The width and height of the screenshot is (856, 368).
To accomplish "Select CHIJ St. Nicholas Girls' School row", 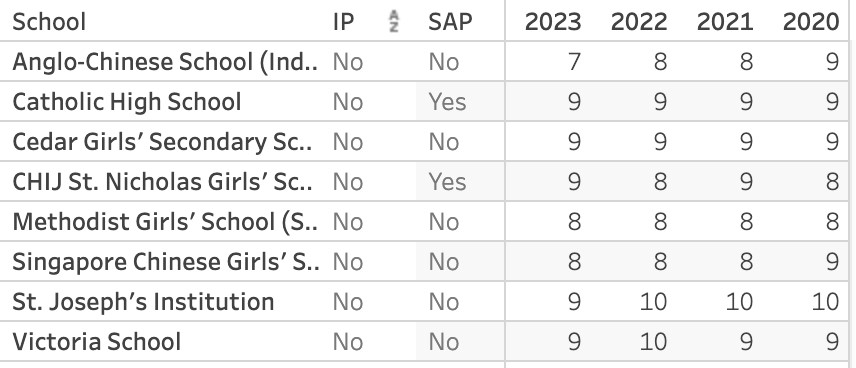I will pos(163,182).
